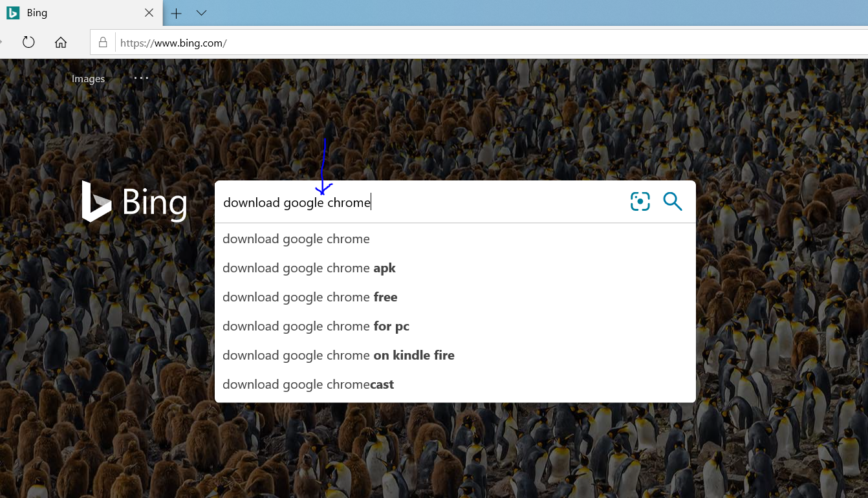Click the padlock site security icon
Viewport: 868px width, 498px height.
102,43
